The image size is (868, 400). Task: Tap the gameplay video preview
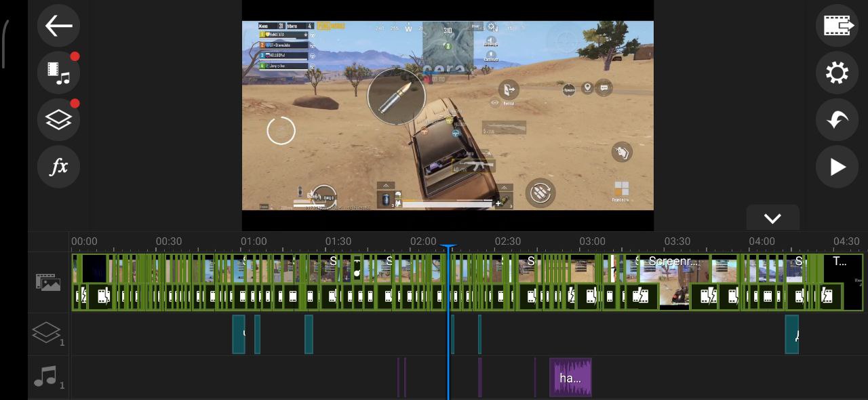click(x=448, y=115)
